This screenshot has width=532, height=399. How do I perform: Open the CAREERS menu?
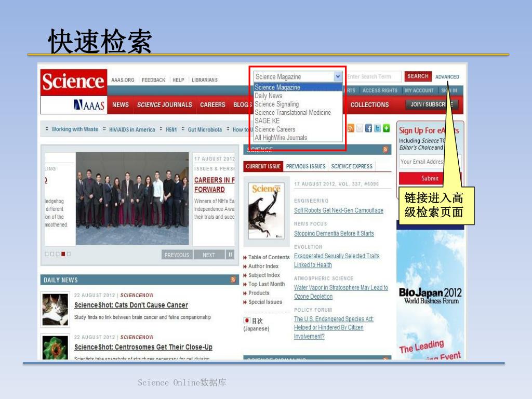coord(212,105)
